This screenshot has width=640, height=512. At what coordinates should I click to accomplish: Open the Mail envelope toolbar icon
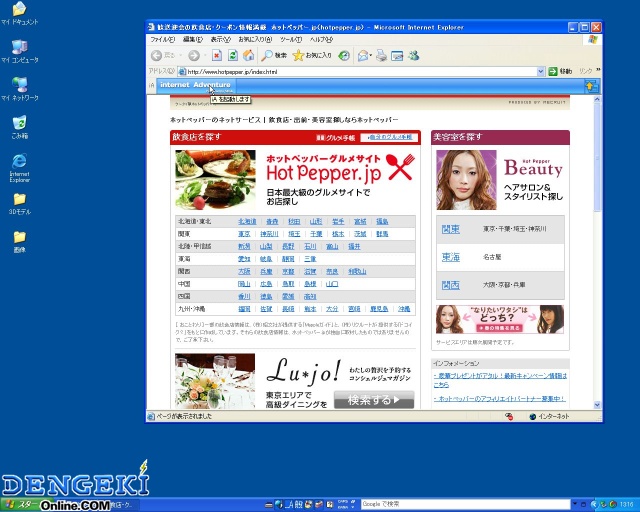(x=362, y=56)
